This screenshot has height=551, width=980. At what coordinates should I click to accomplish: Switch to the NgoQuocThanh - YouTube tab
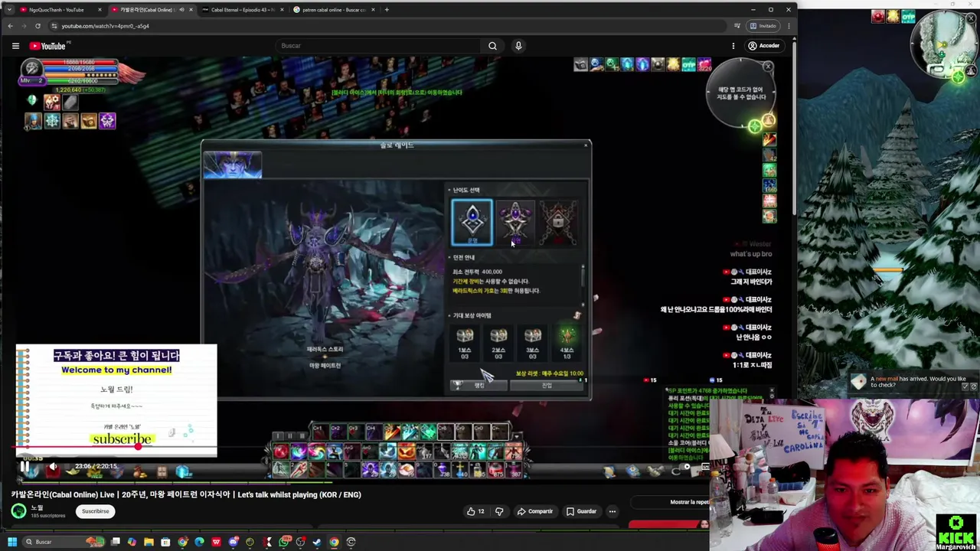point(60,10)
